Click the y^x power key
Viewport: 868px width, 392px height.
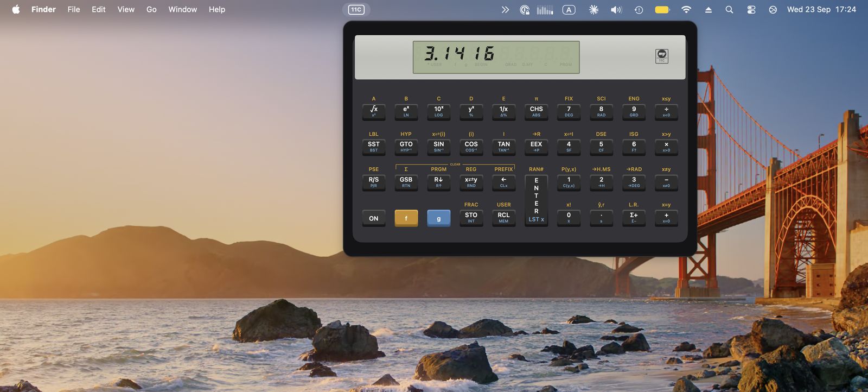coord(471,111)
